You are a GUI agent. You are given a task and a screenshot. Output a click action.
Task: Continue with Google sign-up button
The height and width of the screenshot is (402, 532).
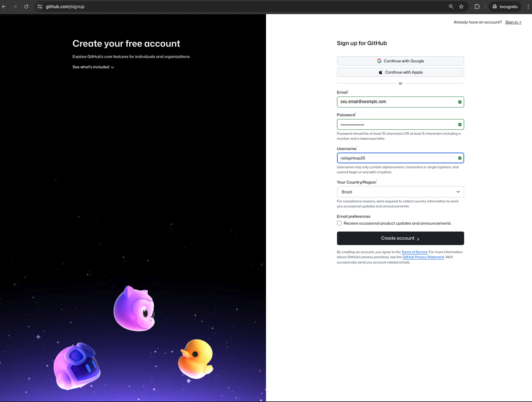400,61
